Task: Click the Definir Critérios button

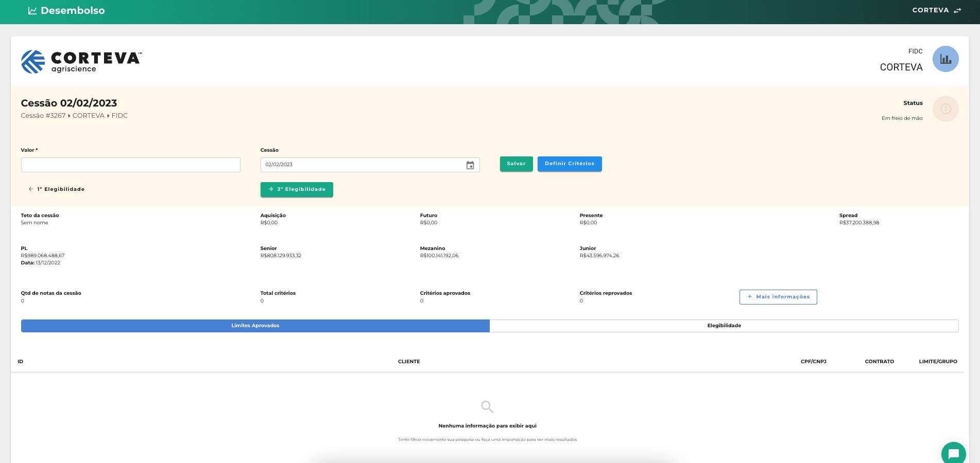Action: [x=570, y=164]
